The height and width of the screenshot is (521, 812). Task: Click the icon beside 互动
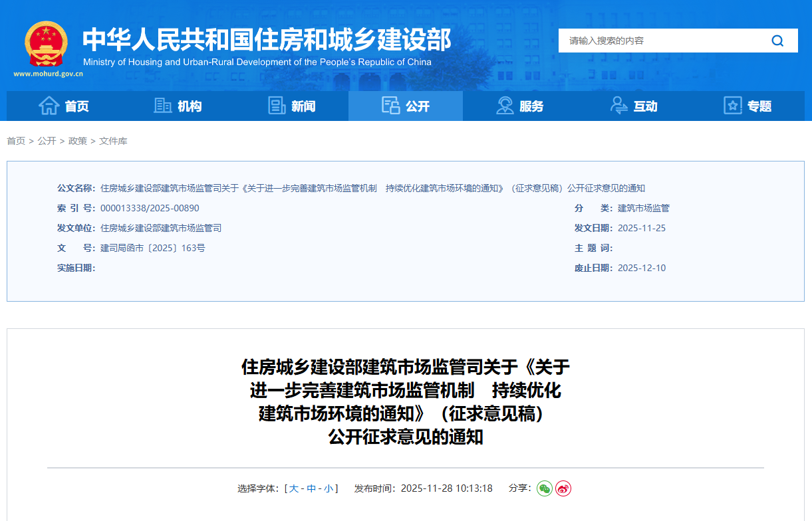tap(618, 105)
